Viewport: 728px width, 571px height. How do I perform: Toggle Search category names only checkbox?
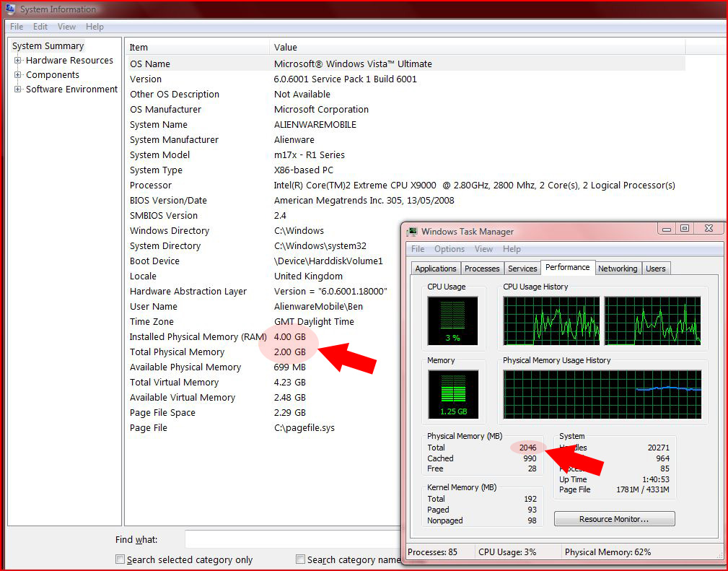300,559
